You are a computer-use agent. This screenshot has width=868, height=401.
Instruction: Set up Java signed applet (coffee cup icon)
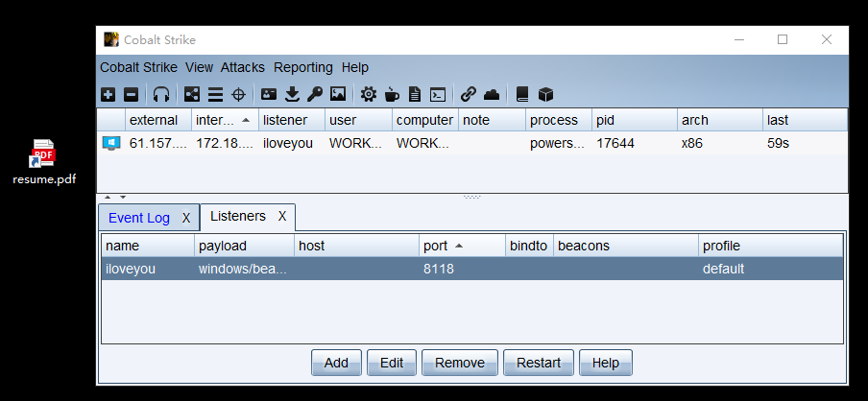(x=392, y=95)
